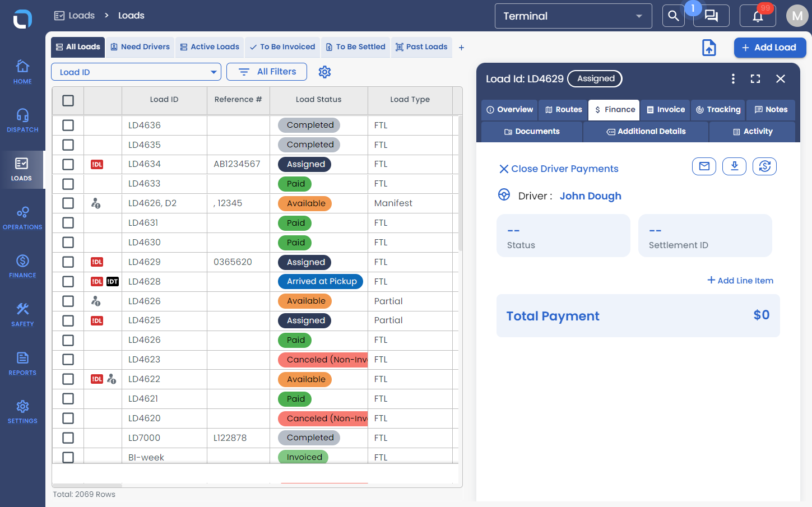
Task: Open the Documents tab
Action: pyautogui.click(x=532, y=132)
